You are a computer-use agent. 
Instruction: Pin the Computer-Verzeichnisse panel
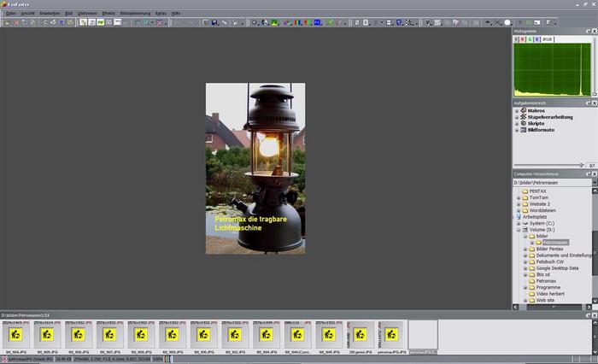point(588,174)
